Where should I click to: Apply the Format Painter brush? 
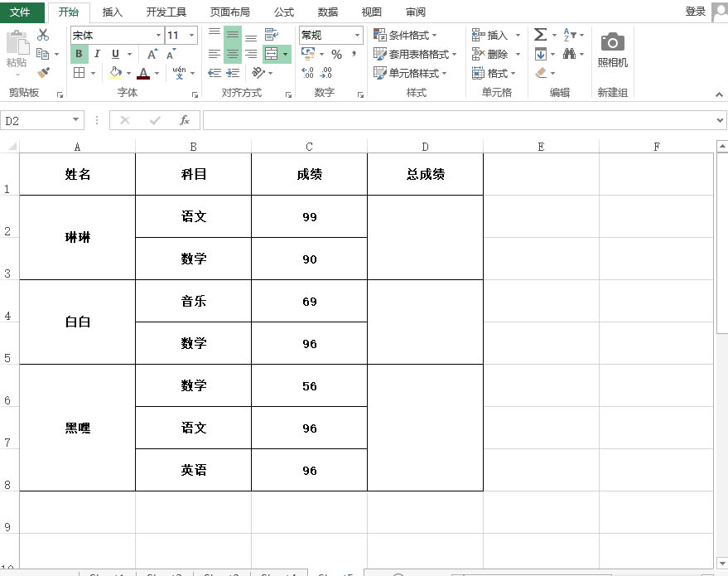click(x=44, y=74)
